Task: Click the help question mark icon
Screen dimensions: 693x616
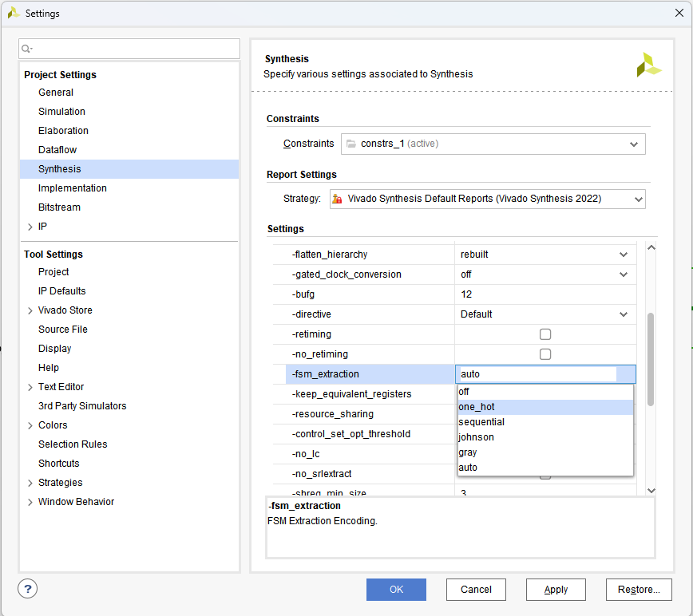Action: coord(27,589)
